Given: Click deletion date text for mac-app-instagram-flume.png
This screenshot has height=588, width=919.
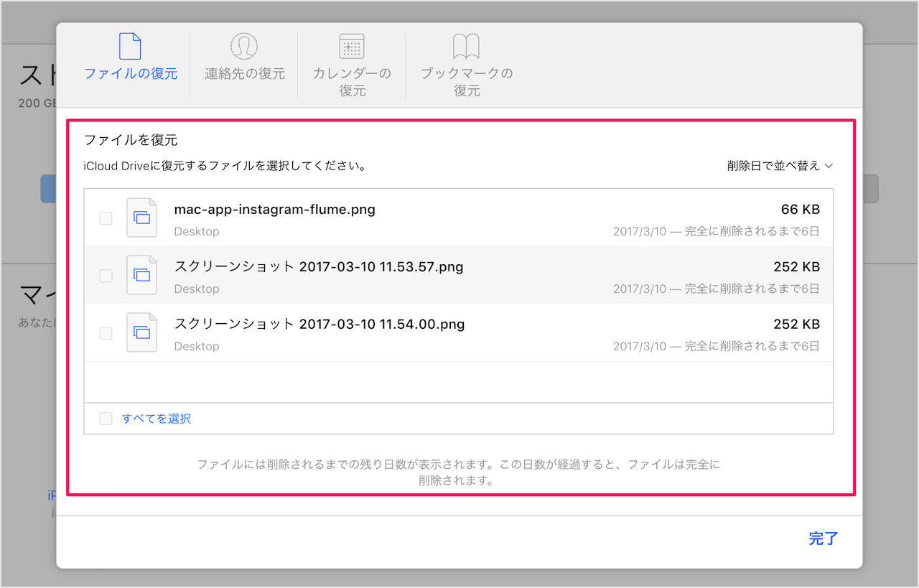Looking at the screenshot, I should pyautogui.click(x=717, y=232).
